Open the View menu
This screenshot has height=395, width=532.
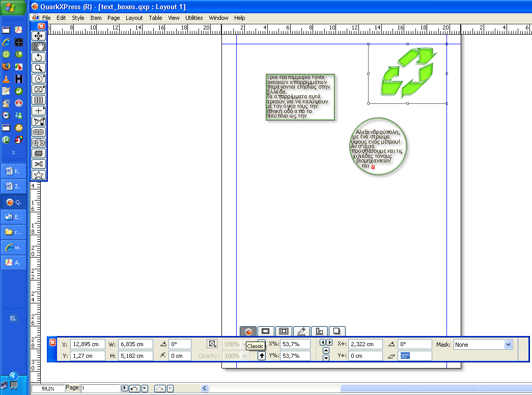(174, 18)
